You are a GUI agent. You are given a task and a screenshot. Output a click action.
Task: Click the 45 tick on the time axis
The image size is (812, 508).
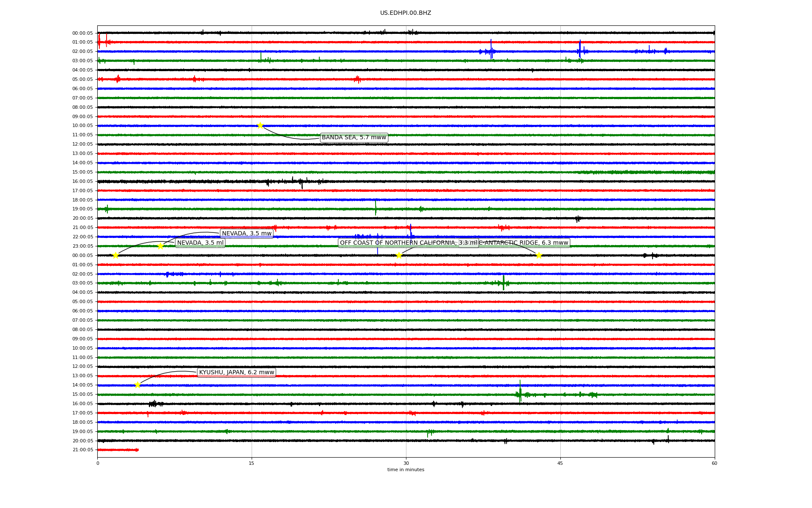pos(560,463)
